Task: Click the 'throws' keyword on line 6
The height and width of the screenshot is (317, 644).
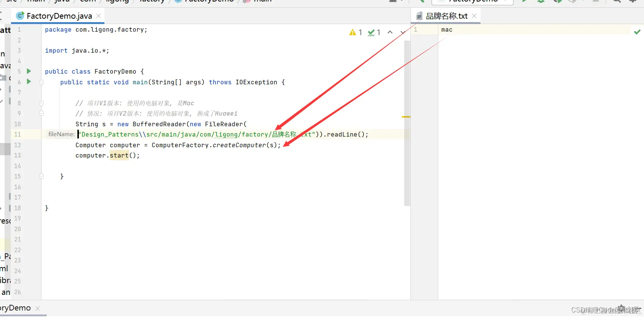Action: pos(220,82)
